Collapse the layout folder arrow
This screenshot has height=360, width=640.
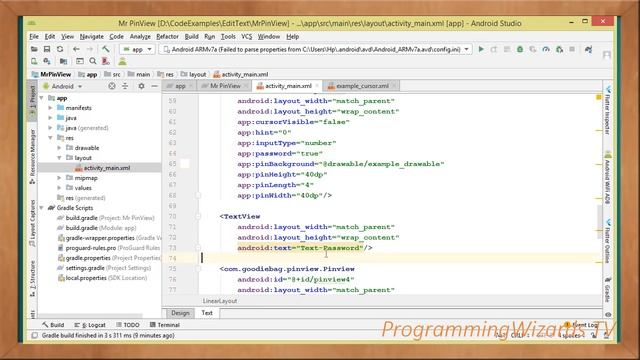pos(60,158)
